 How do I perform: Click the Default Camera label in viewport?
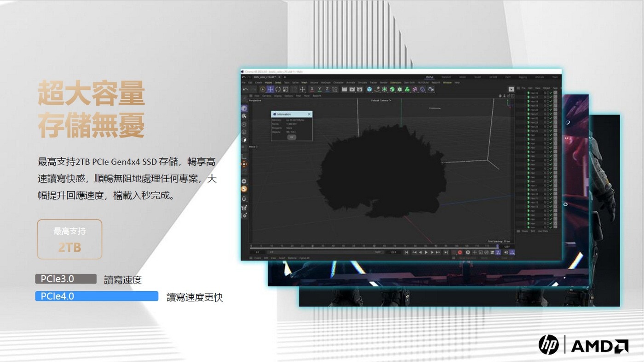coord(380,100)
